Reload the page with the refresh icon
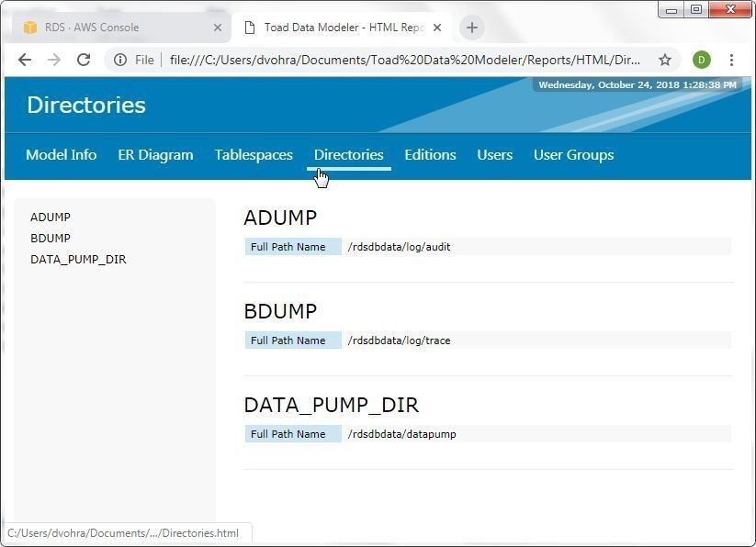Viewport: 756px width, 547px height. (84, 60)
